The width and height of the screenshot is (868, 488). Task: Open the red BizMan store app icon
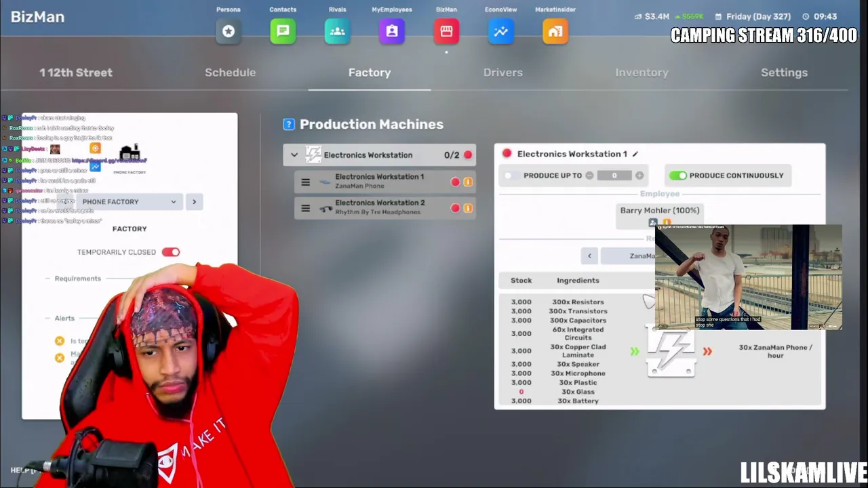tap(446, 31)
